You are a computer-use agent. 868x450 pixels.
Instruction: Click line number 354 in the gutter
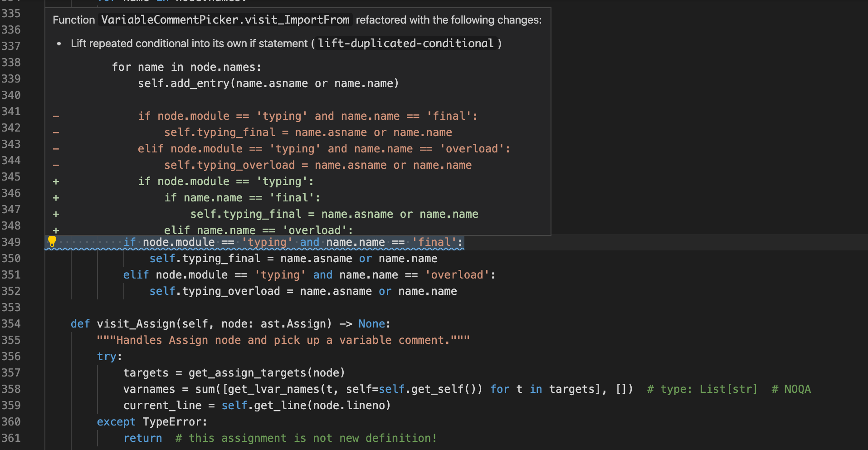tap(11, 324)
